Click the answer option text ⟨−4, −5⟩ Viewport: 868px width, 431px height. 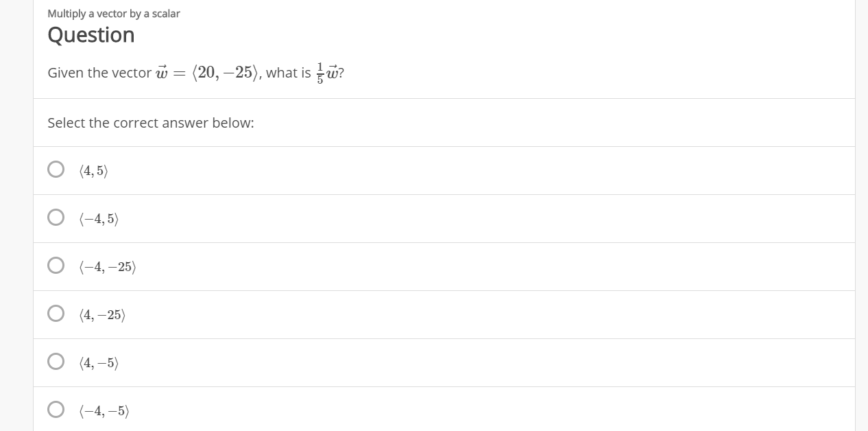pyautogui.click(x=104, y=410)
